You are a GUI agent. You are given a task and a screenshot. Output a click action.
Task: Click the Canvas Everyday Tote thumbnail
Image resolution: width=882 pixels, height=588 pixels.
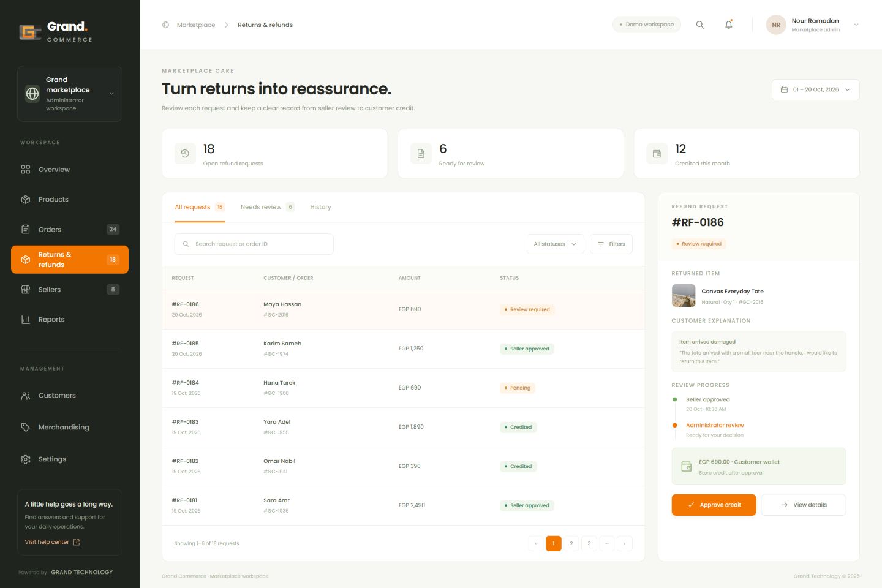(684, 296)
